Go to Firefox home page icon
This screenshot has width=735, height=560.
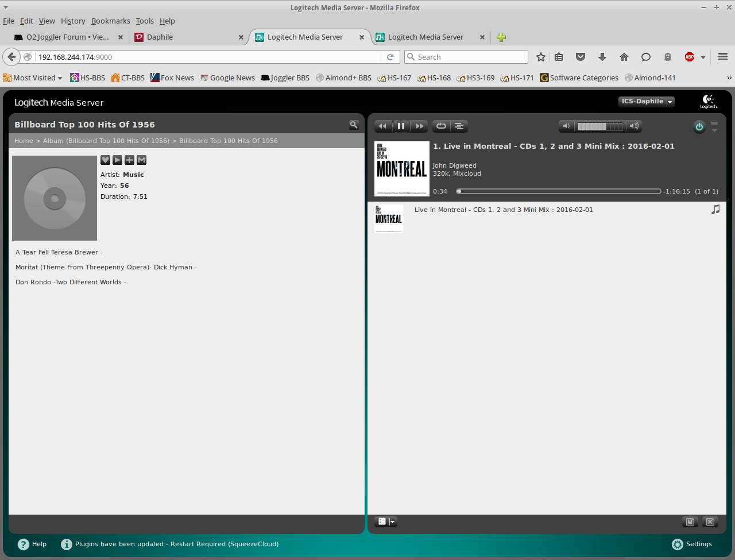click(624, 57)
